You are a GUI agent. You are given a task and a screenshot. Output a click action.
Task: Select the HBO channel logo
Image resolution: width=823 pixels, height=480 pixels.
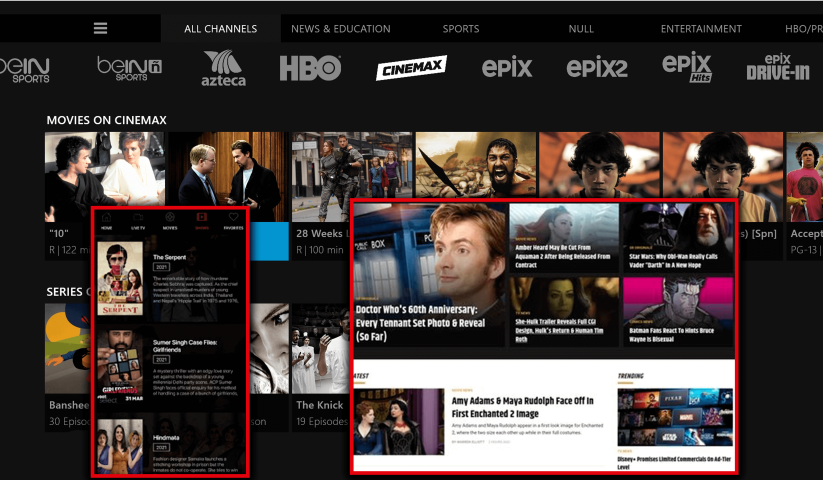(x=310, y=68)
